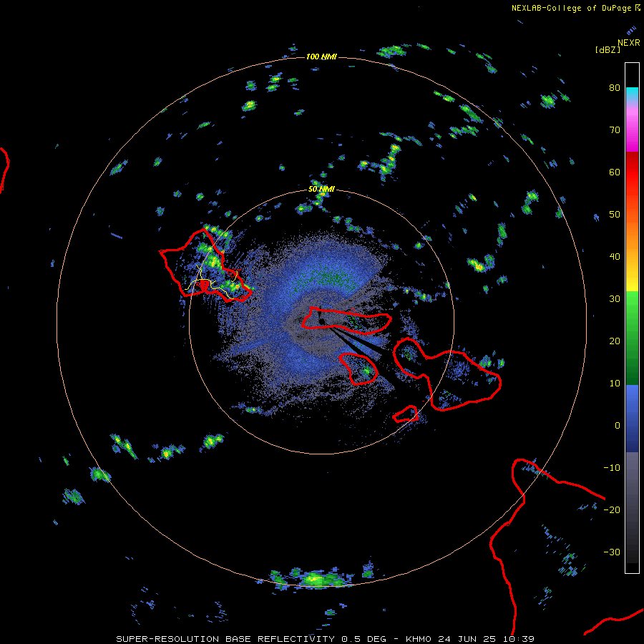Viewport: 644px width, 644px height.
Task: Click the NEXLAB-College of DuPage title text
Action: pos(572,8)
